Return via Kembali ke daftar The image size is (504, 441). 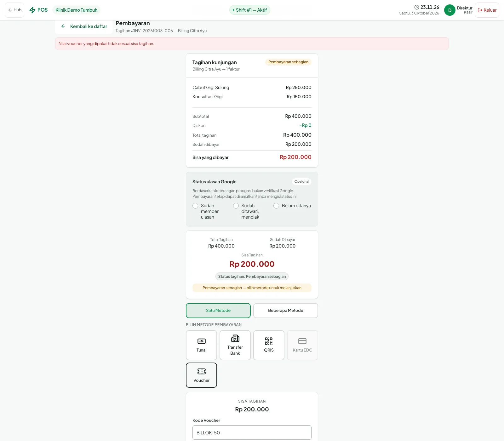click(x=84, y=26)
